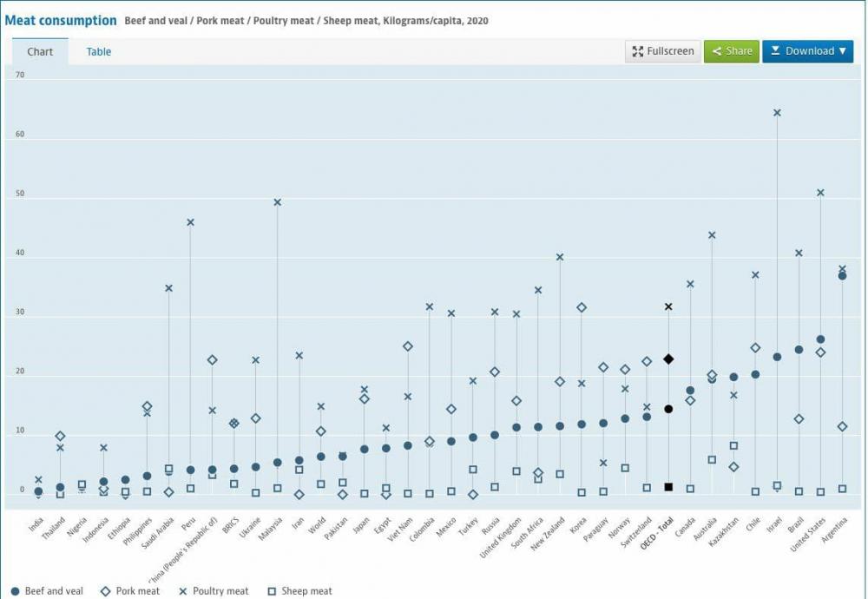Select the Chart tab
868x599 pixels.
pos(40,51)
